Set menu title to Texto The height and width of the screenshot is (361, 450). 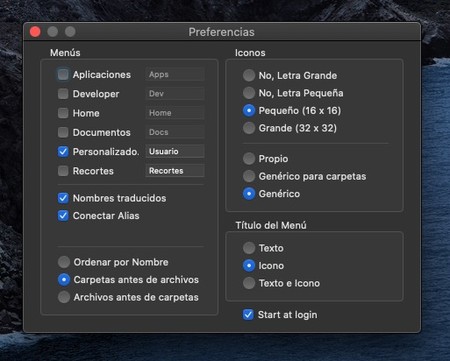tap(249, 248)
